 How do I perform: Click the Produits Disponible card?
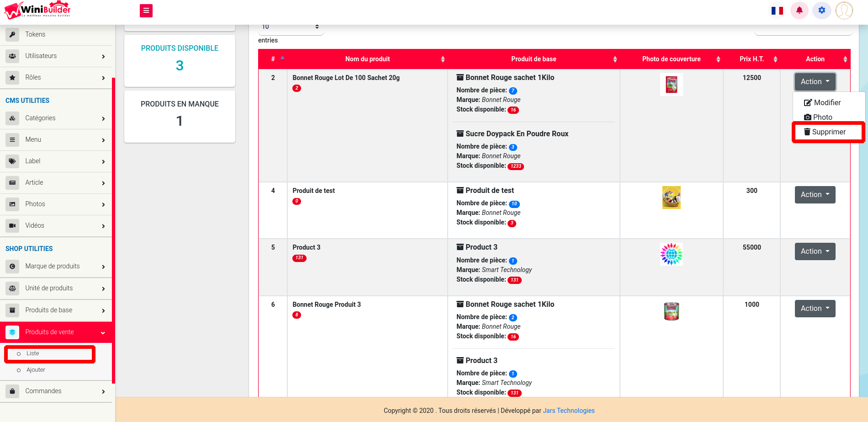pos(180,61)
